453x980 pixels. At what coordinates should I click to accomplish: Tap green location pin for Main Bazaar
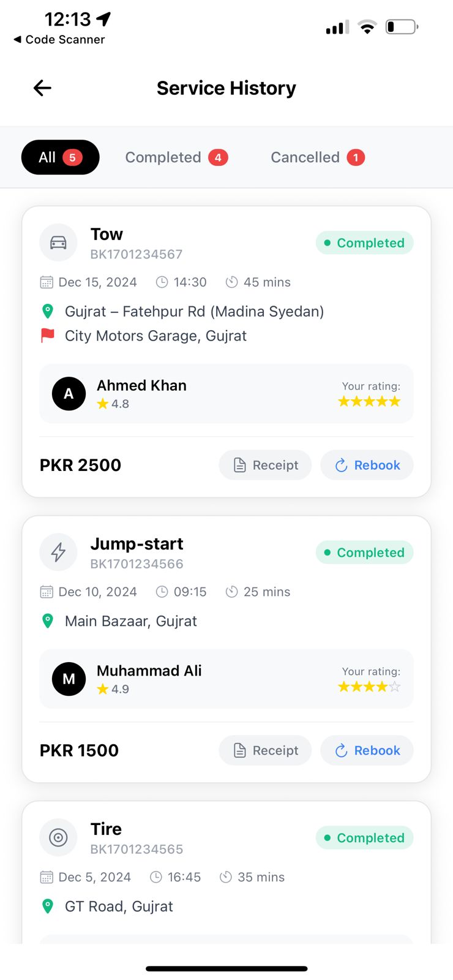coord(48,621)
